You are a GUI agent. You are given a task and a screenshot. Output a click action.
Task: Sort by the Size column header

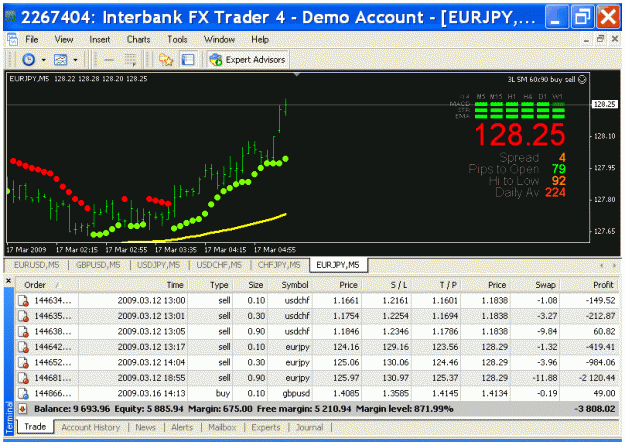(250, 285)
